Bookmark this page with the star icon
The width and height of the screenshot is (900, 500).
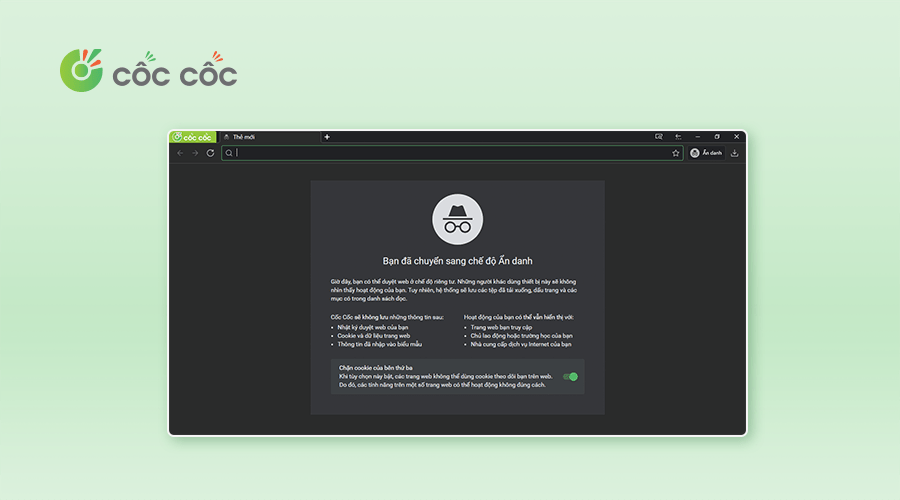click(676, 153)
